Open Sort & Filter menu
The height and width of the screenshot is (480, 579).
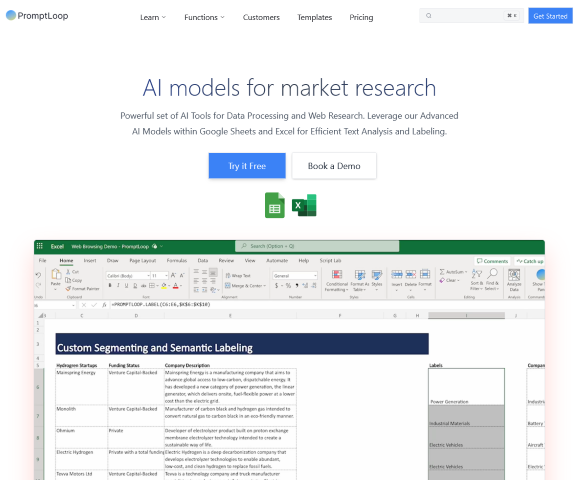click(x=477, y=280)
